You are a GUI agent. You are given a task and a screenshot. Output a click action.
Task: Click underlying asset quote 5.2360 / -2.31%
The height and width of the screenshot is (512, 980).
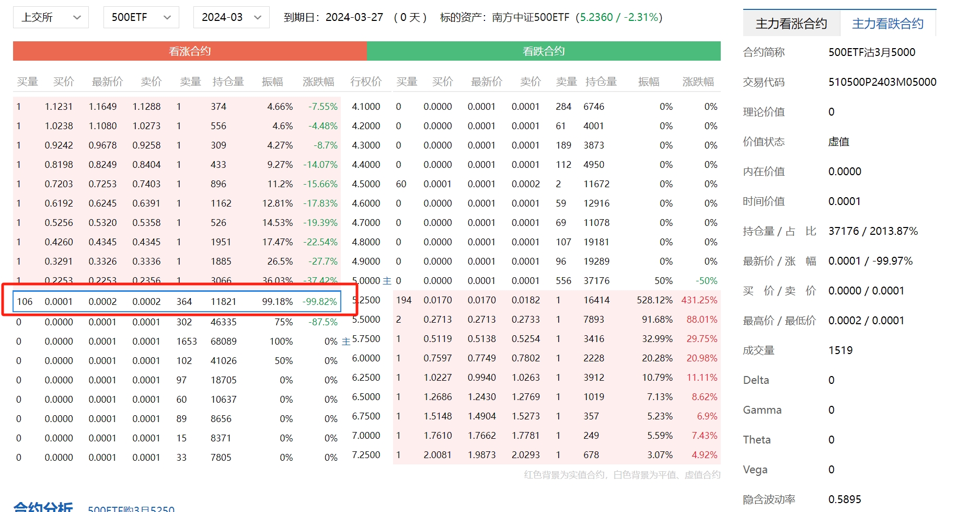619,17
